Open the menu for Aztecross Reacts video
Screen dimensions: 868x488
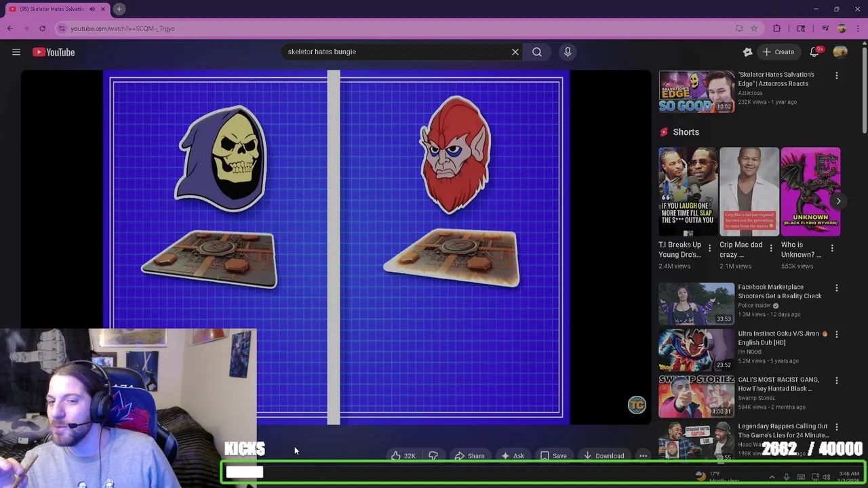(836, 75)
